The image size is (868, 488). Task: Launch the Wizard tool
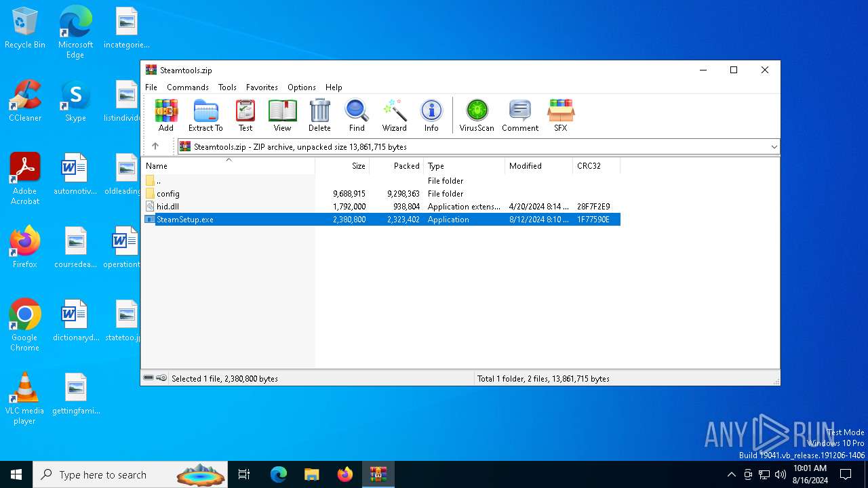pyautogui.click(x=394, y=115)
